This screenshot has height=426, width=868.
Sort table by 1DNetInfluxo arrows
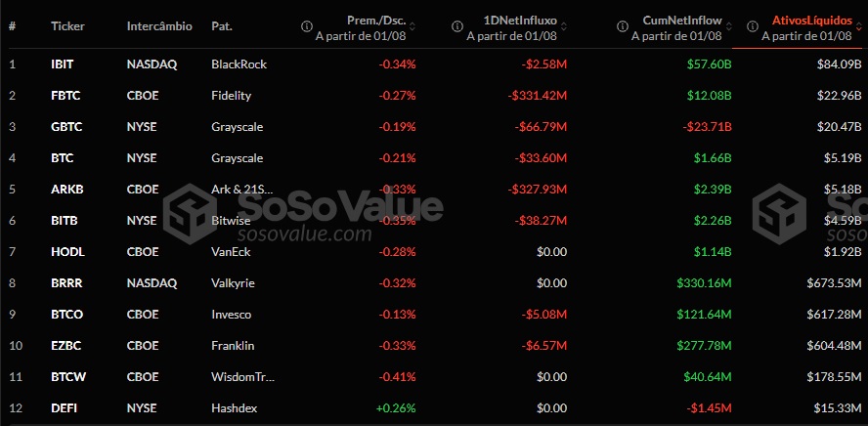click(563, 26)
